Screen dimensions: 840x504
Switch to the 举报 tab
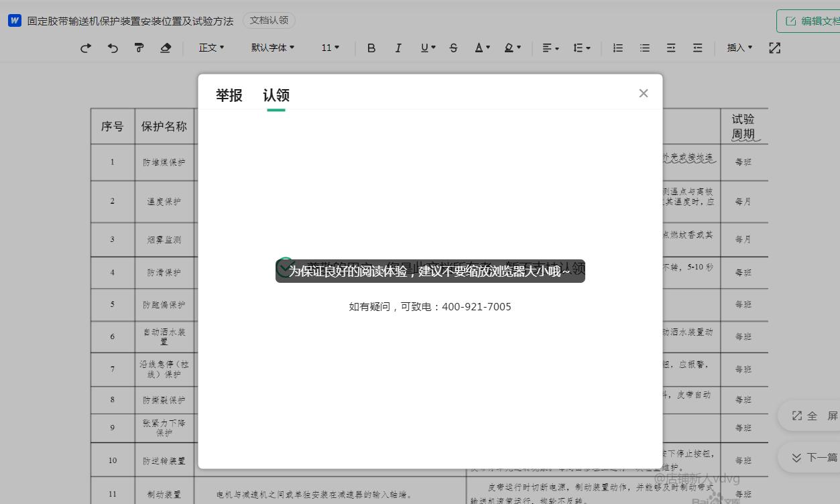[x=229, y=95]
